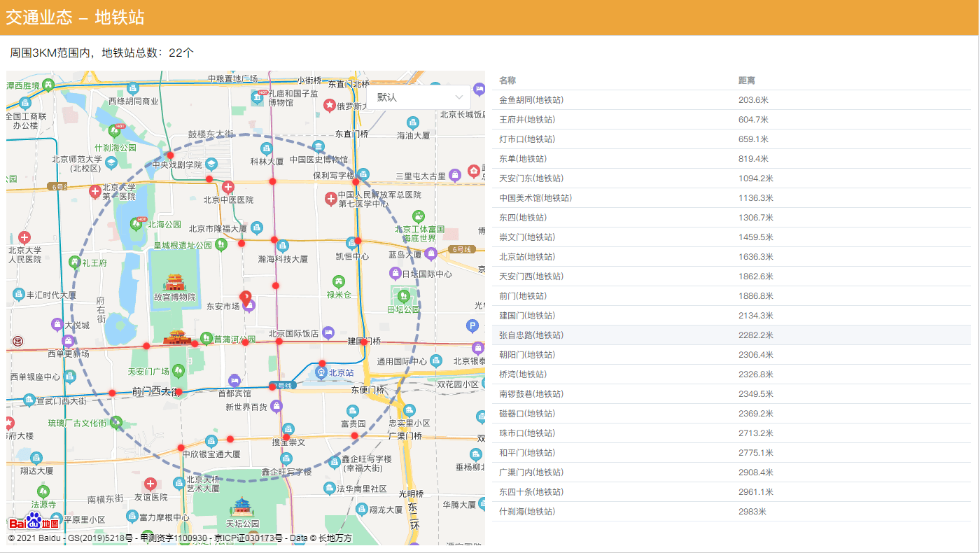Viewport: 980px width, 553px height.
Task: Click the 新世界百货 shopping icon
Action: [277, 406]
